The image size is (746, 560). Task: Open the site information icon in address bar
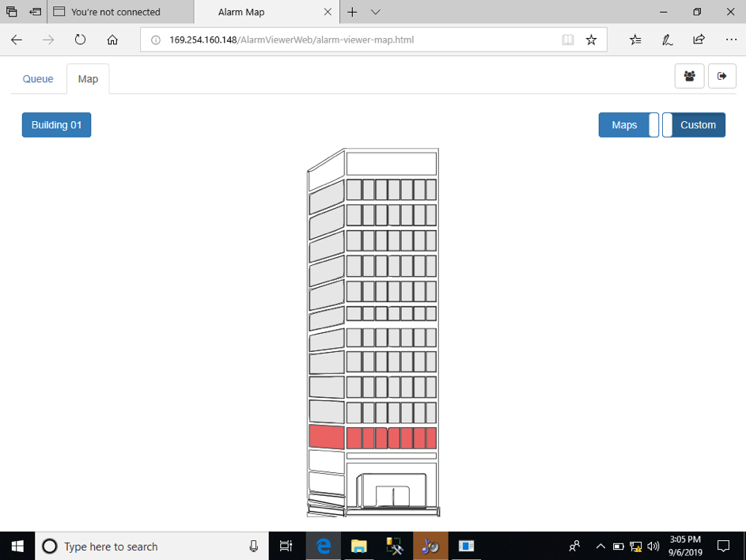(x=156, y=40)
